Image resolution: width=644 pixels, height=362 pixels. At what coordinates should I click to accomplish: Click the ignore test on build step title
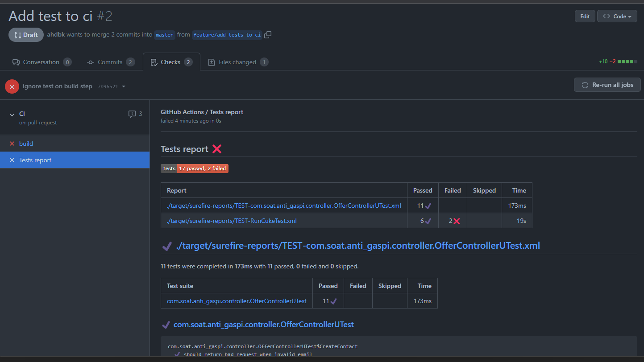58,86
